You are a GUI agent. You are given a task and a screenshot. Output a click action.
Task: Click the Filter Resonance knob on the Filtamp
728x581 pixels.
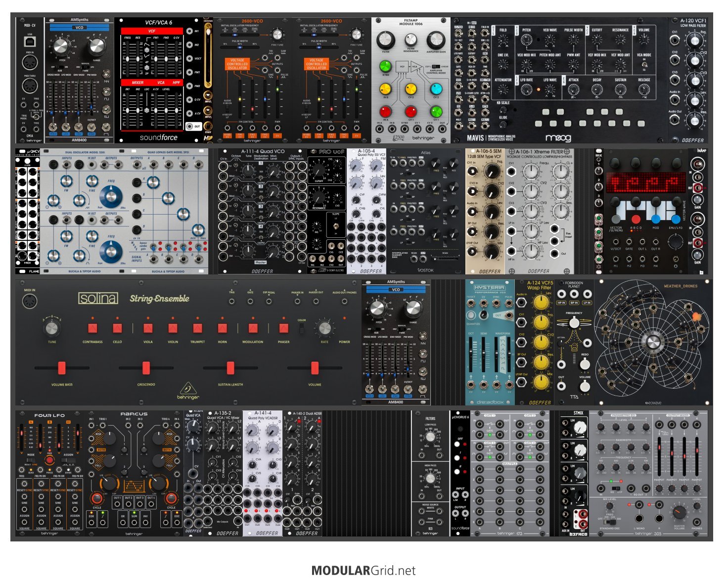(x=410, y=40)
